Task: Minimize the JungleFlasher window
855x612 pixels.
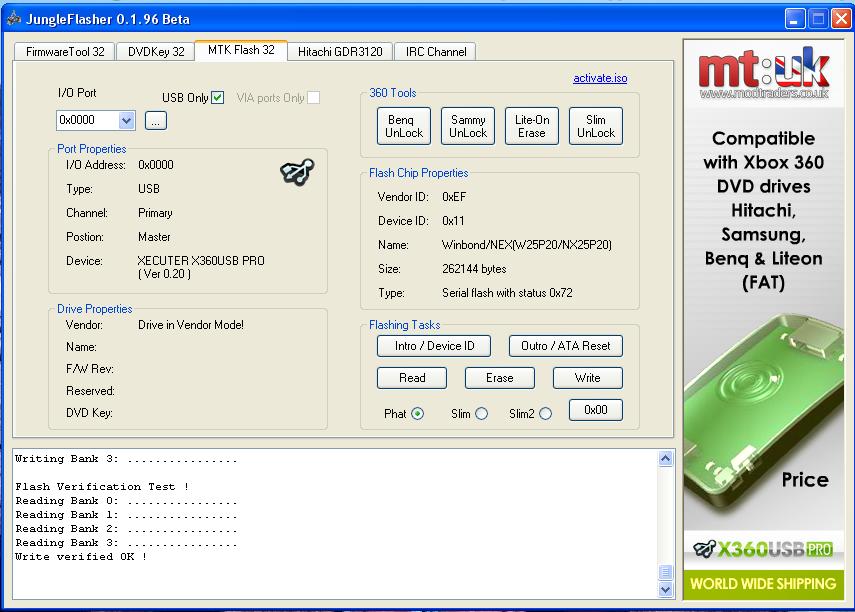Action: point(795,19)
